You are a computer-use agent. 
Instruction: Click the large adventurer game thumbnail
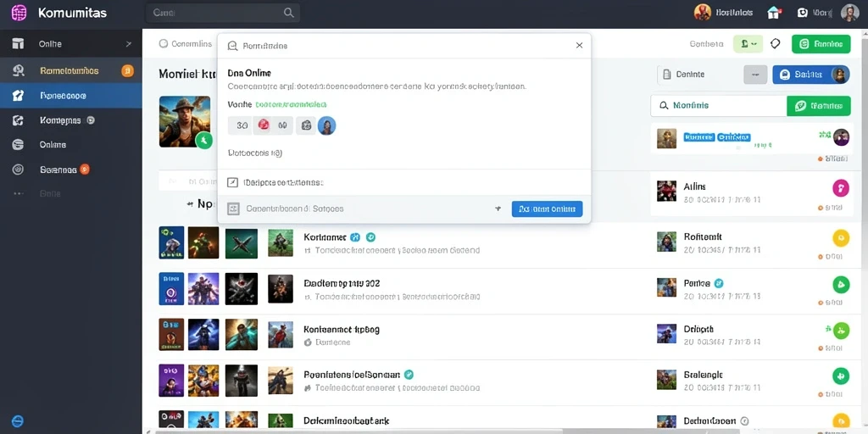185,121
